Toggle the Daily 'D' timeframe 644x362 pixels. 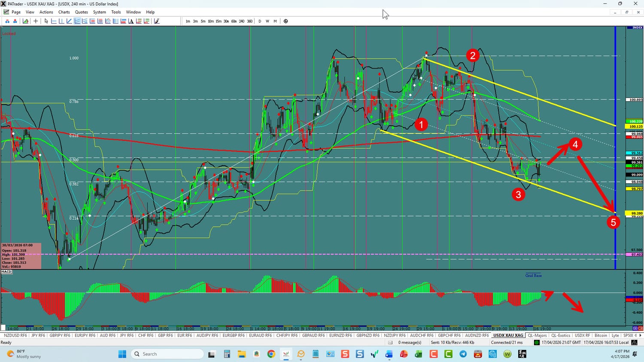pyautogui.click(x=260, y=21)
